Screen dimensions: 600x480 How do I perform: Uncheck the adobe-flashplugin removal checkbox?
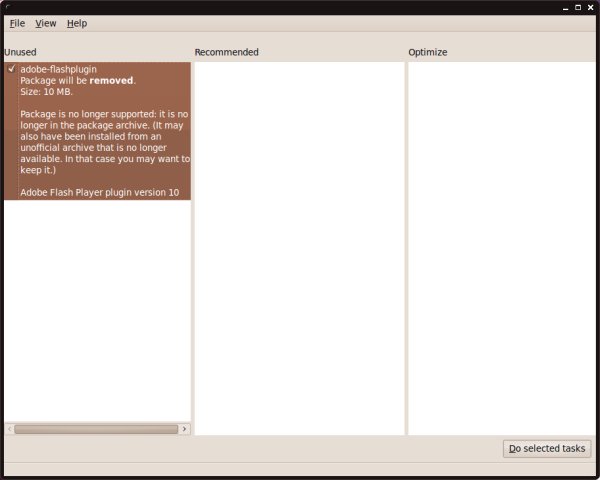(x=11, y=69)
